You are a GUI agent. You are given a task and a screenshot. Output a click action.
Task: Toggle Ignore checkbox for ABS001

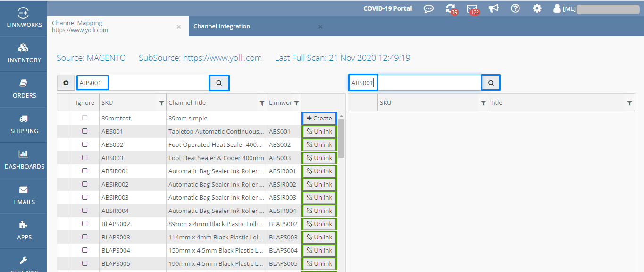tap(85, 131)
